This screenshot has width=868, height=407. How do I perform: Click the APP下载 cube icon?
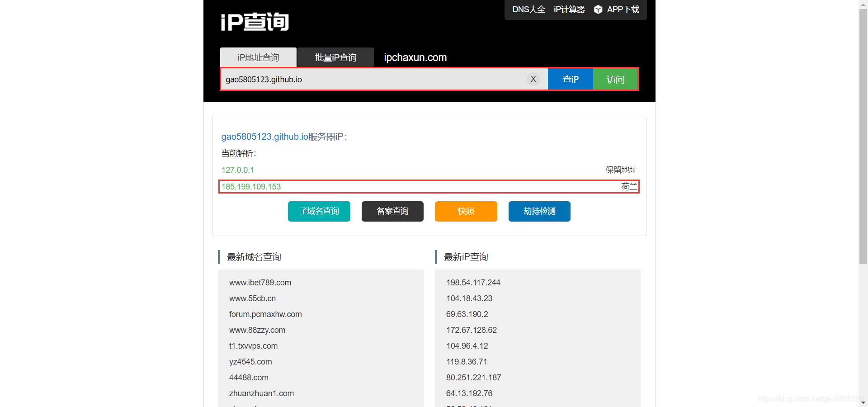(598, 9)
